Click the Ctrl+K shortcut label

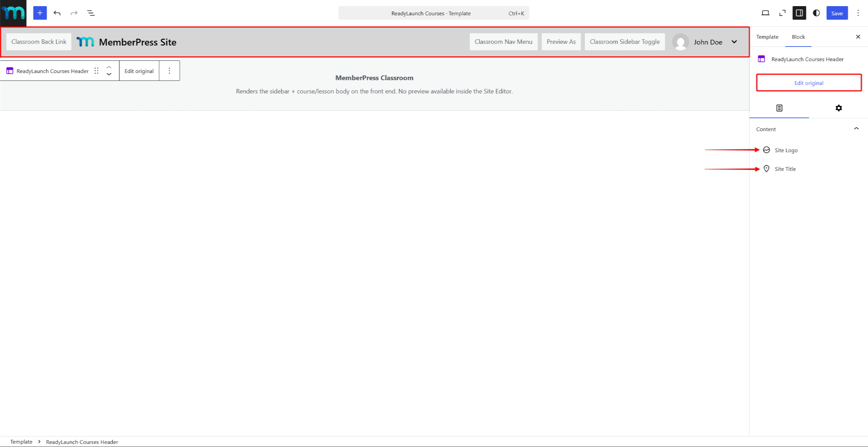click(516, 13)
